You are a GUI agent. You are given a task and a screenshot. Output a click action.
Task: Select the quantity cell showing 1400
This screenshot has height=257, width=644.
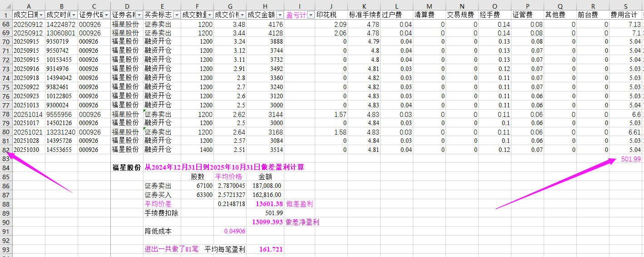[x=197, y=150]
